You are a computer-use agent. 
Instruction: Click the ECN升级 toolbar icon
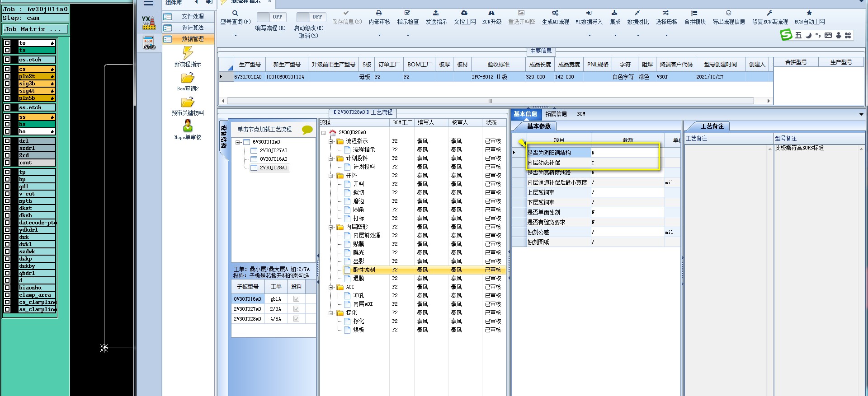tap(491, 13)
